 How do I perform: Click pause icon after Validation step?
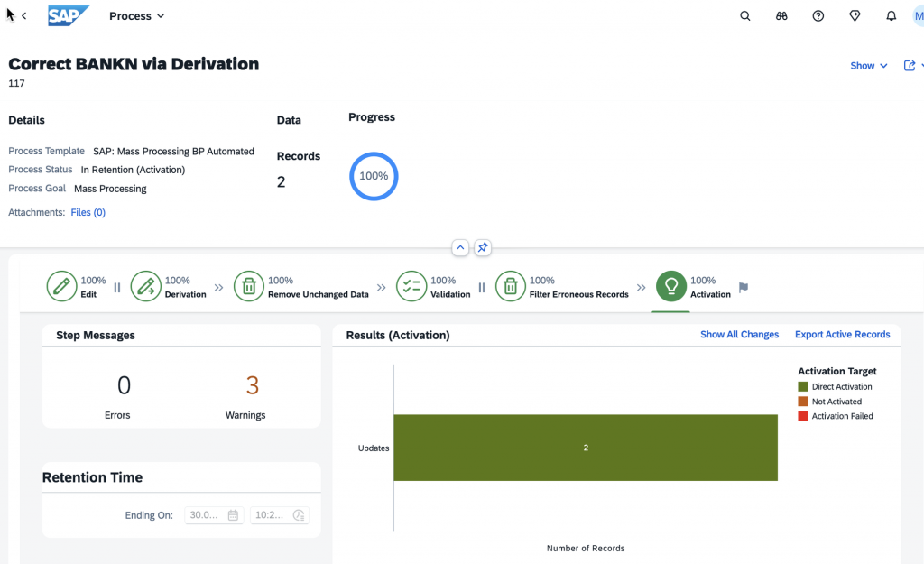482,288
